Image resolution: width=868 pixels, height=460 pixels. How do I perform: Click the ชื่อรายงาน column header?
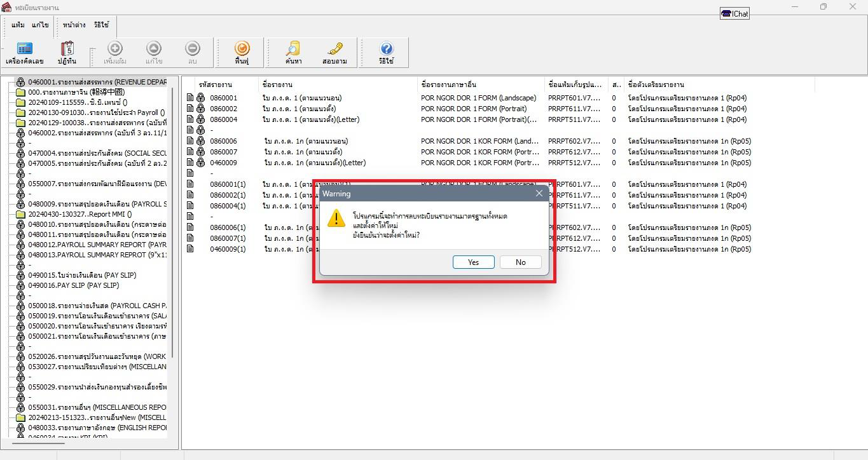(277, 85)
